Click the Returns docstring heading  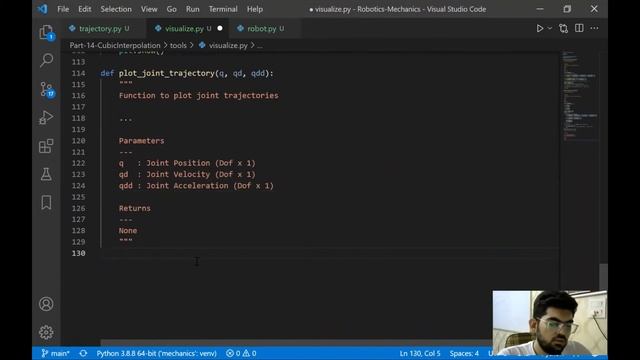click(135, 208)
